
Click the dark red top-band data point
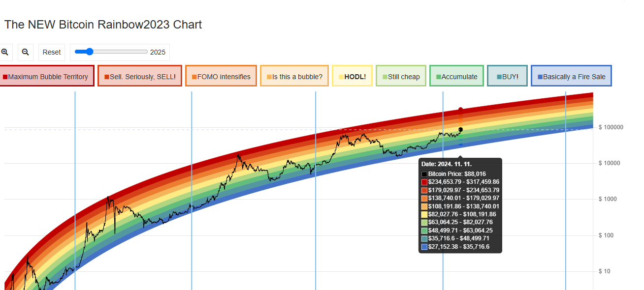click(x=460, y=110)
